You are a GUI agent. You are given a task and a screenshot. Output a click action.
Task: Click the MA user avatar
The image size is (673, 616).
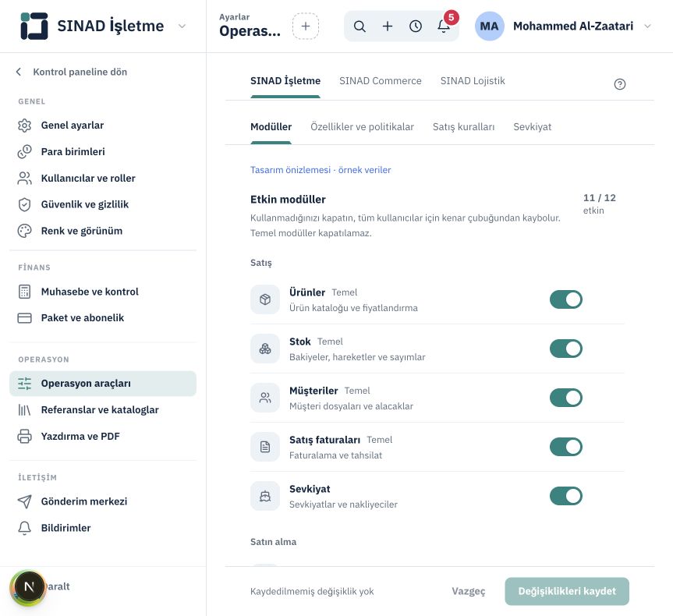click(489, 27)
